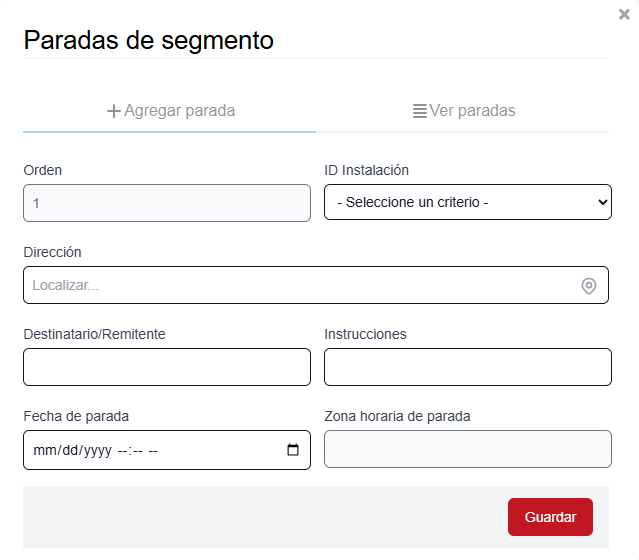Focus the Orden input field

point(167,203)
